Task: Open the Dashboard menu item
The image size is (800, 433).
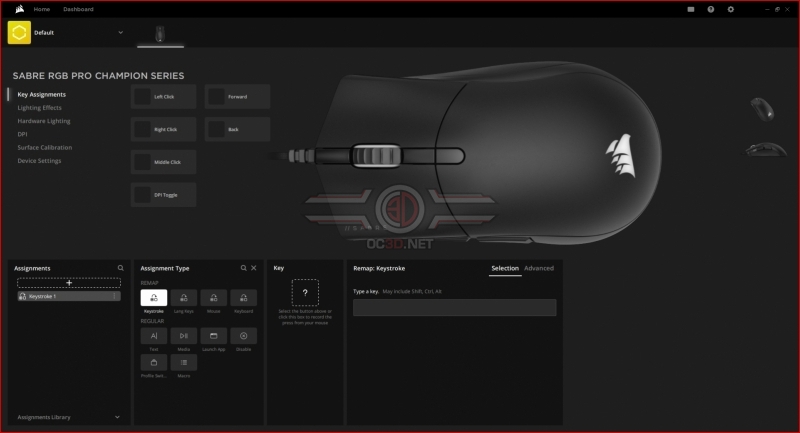Action: pos(78,9)
